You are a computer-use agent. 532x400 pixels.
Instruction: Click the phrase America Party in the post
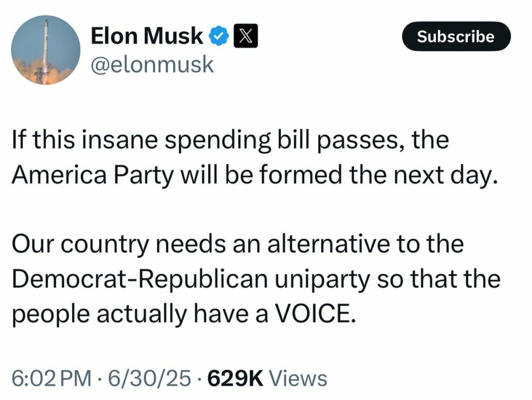pyautogui.click(x=93, y=175)
